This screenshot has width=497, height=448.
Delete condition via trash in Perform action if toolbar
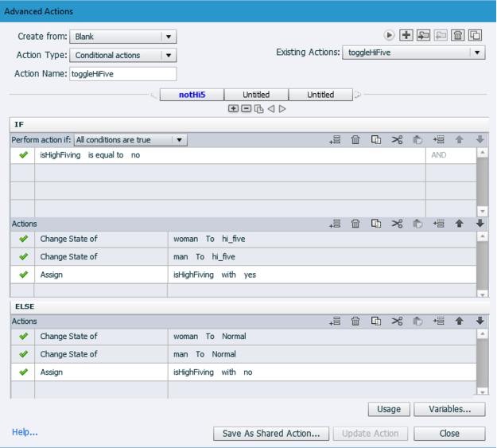pyautogui.click(x=355, y=139)
